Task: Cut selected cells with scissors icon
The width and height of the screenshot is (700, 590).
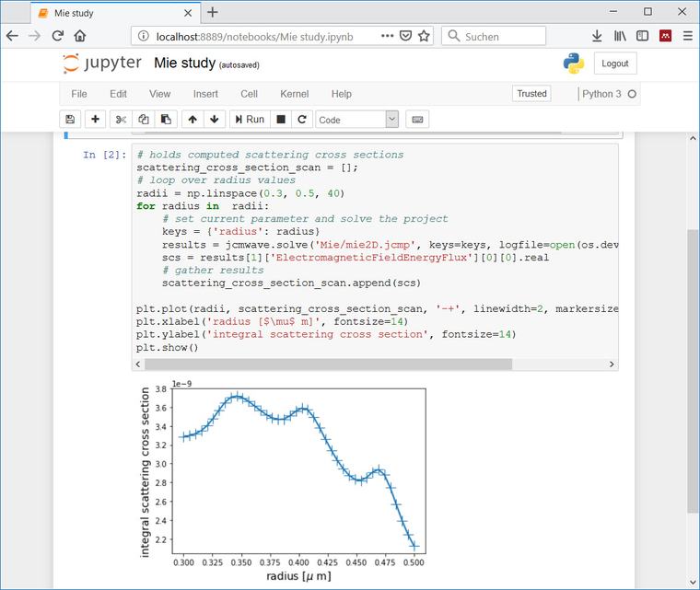Action: pos(121,119)
